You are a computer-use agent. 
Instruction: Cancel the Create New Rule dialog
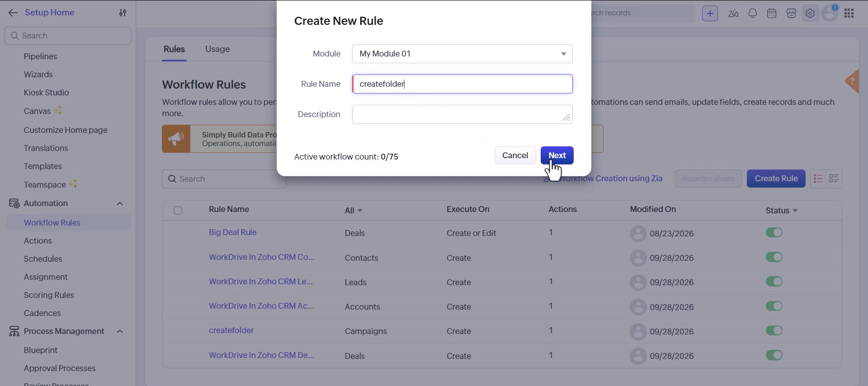point(515,155)
